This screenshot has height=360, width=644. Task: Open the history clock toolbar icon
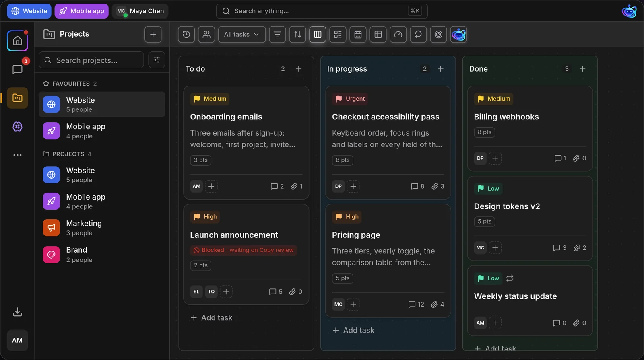[186, 35]
